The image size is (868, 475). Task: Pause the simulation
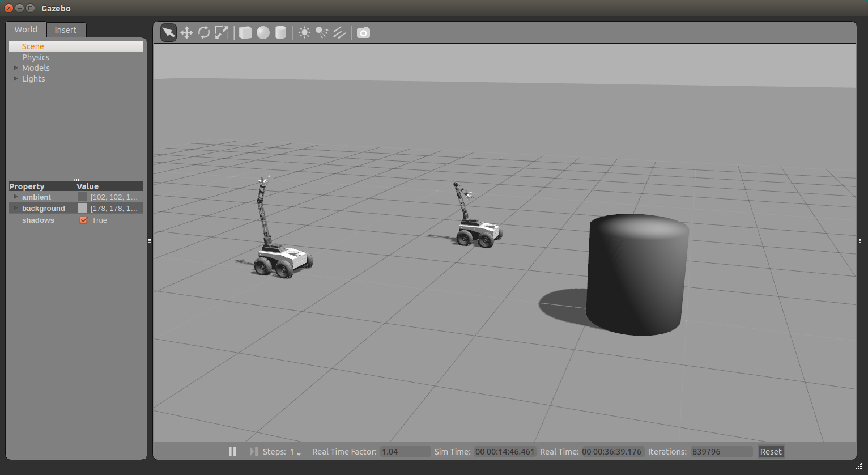(232, 452)
